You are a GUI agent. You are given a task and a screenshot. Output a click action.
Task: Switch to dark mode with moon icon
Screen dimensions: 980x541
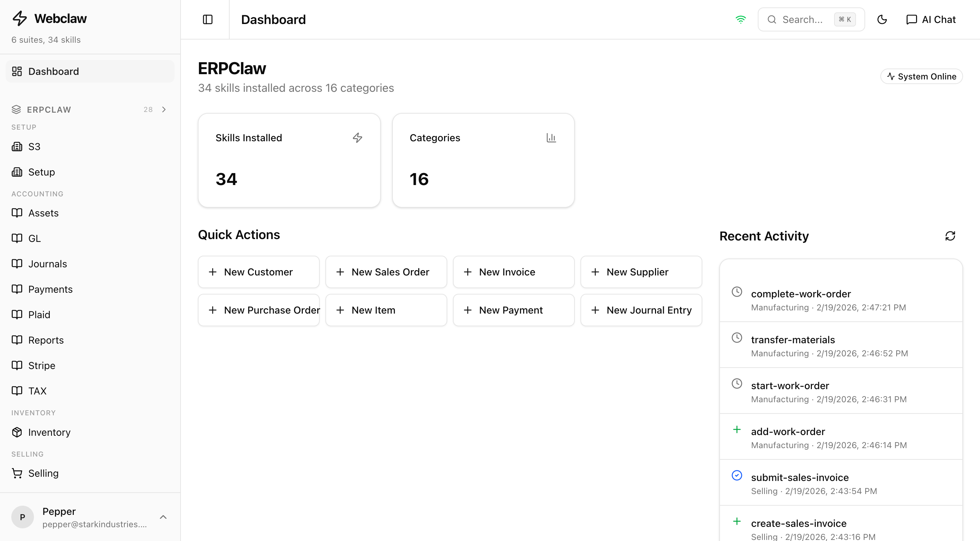pos(882,19)
